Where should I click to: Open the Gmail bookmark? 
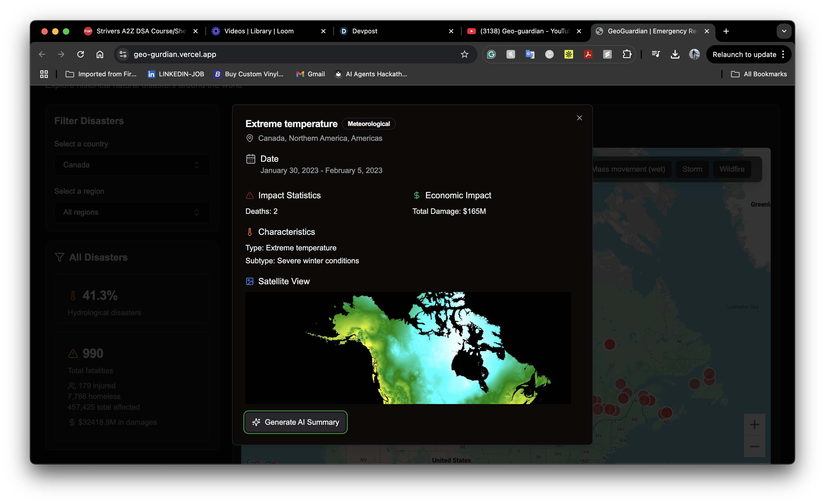[x=310, y=74]
